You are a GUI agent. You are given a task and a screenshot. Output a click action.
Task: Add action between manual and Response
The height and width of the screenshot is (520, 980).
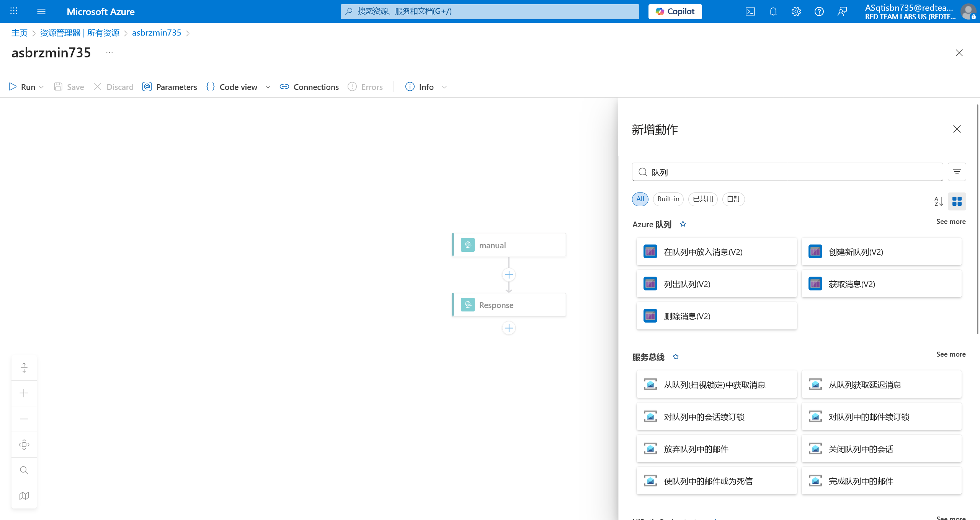509,275
